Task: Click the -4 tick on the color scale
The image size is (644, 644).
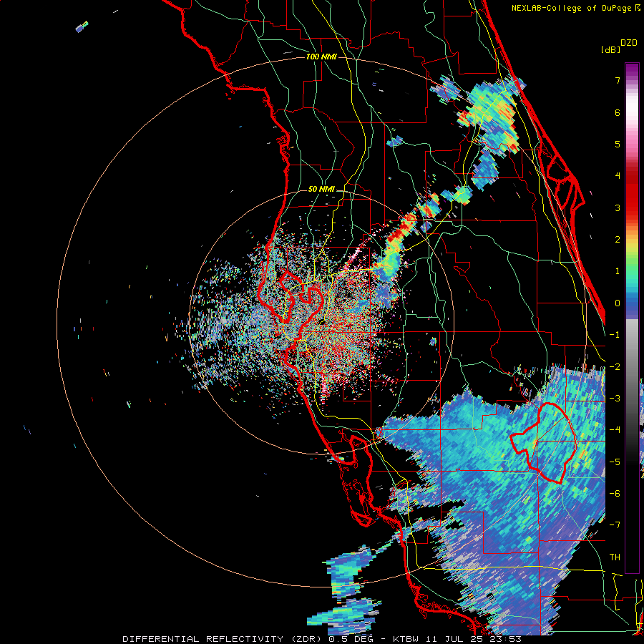Action: [615, 430]
